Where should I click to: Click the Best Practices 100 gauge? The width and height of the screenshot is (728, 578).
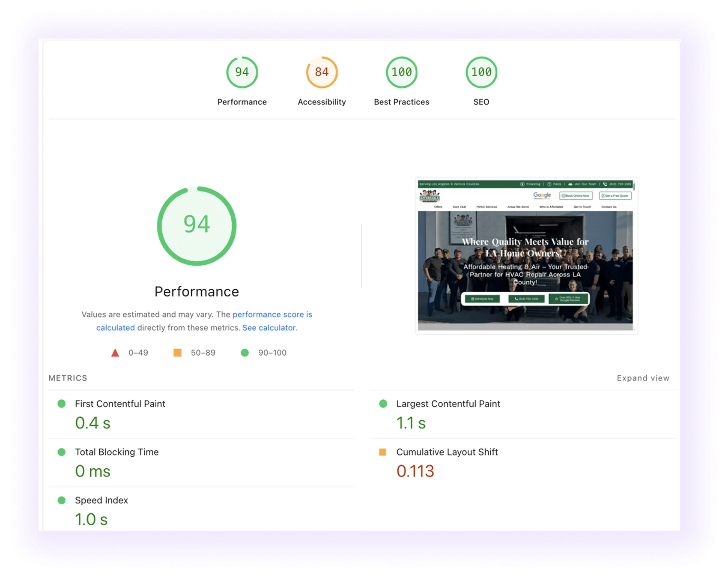click(x=401, y=72)
